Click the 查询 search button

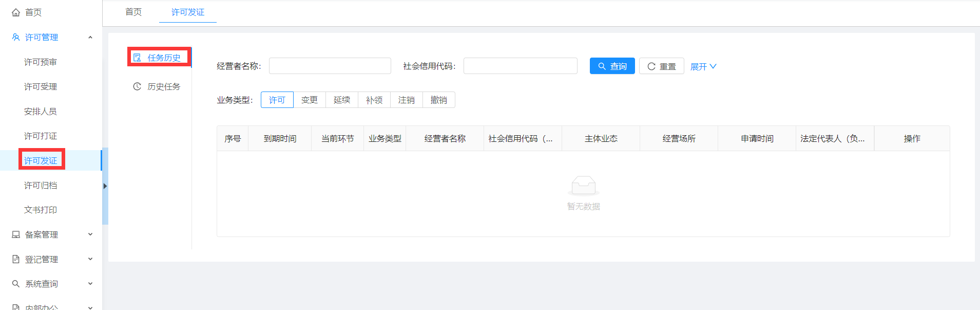pos(612,66)
